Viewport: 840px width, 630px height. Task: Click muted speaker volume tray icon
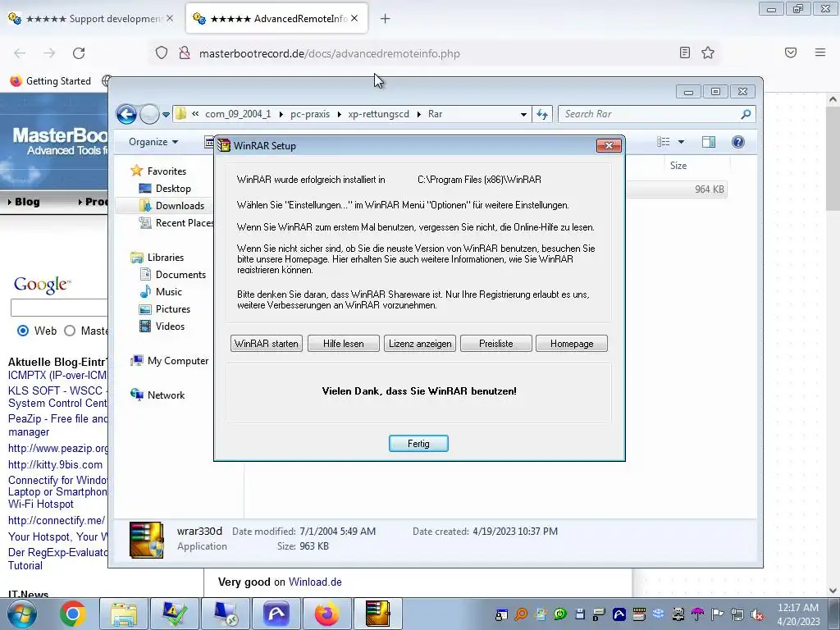point(757,614)
